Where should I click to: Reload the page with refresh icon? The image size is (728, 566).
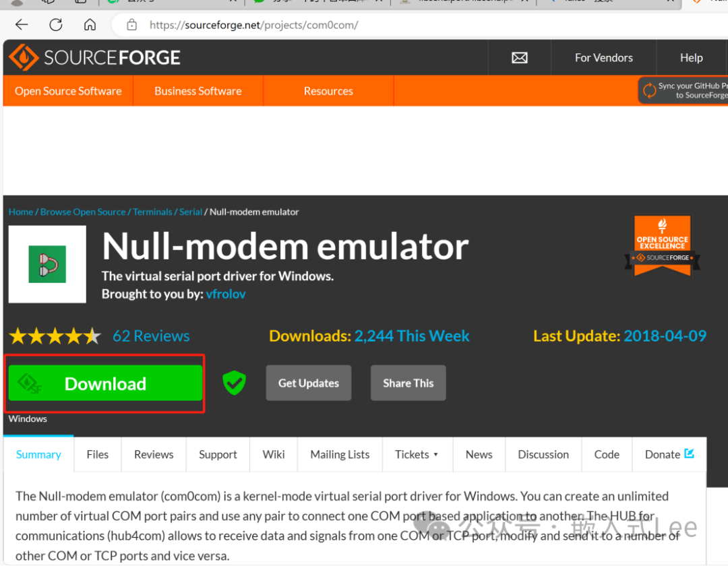(x=56, y=25)
